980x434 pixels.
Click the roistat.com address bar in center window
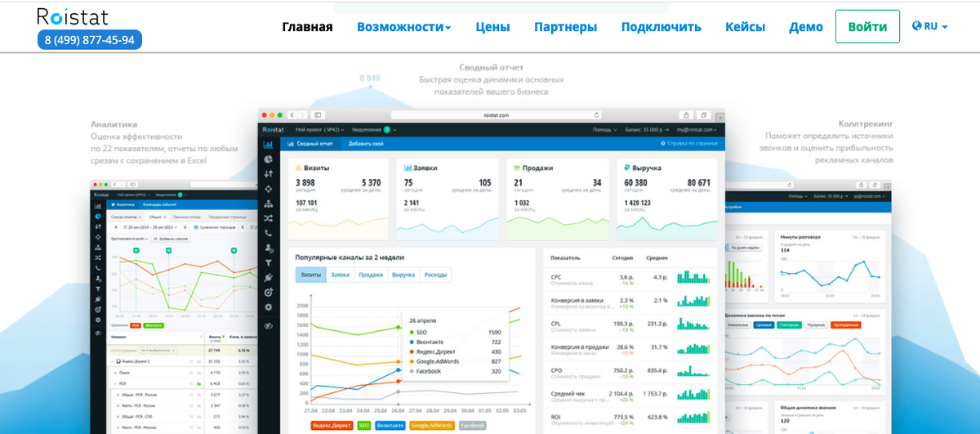click(497, 115)
